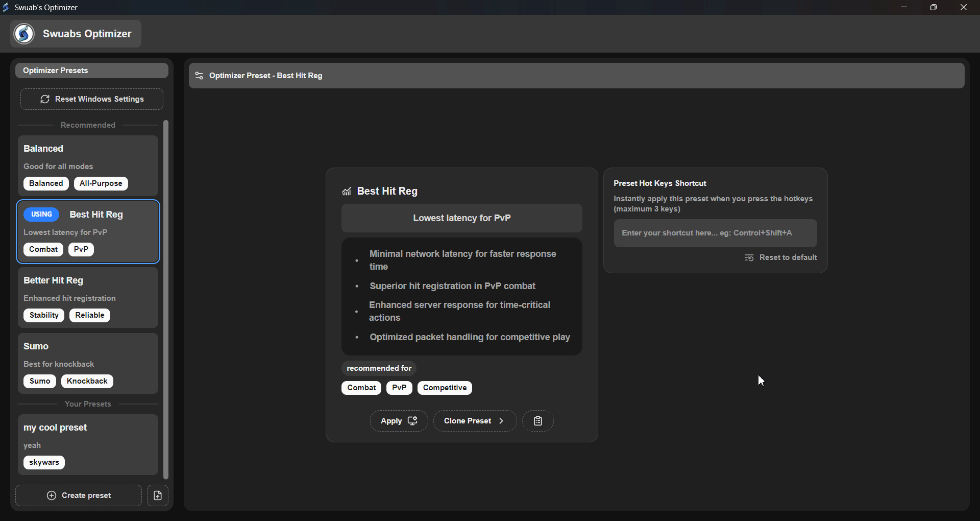Click Good for all modes description
Image resolution: width=980 pixels, height=521 pixels.
tap(58, 167)
